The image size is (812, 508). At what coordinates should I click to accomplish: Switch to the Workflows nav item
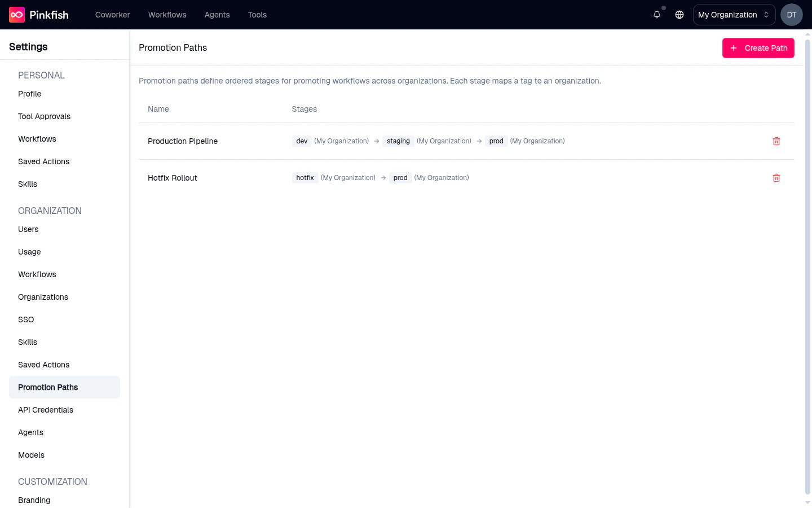[167, 15]
